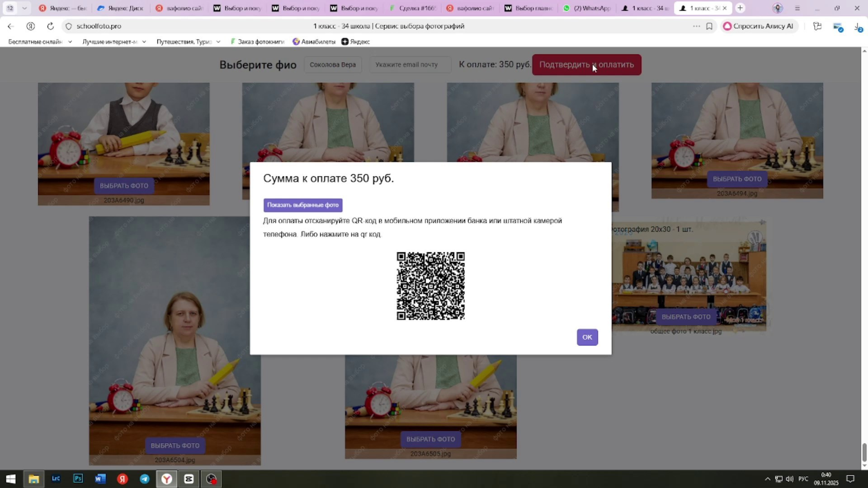Click the QR code to pay
The image size is (868, 488).
click(x=430, y=286)
